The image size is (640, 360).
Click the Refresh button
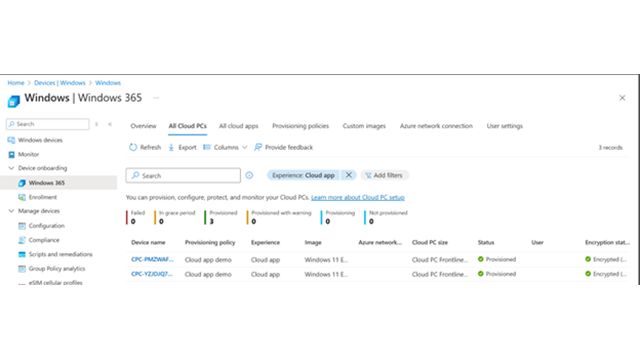point(145,147)
